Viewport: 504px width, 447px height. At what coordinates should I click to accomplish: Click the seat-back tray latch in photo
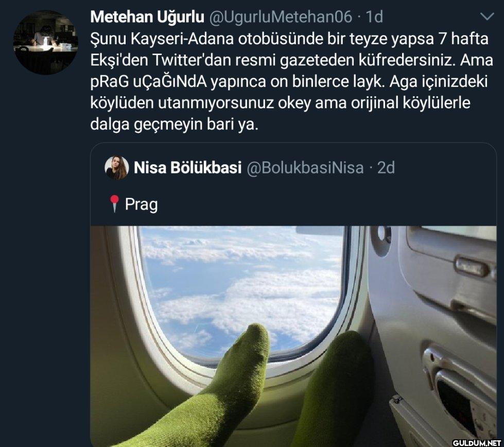click(x=470, y=267)
